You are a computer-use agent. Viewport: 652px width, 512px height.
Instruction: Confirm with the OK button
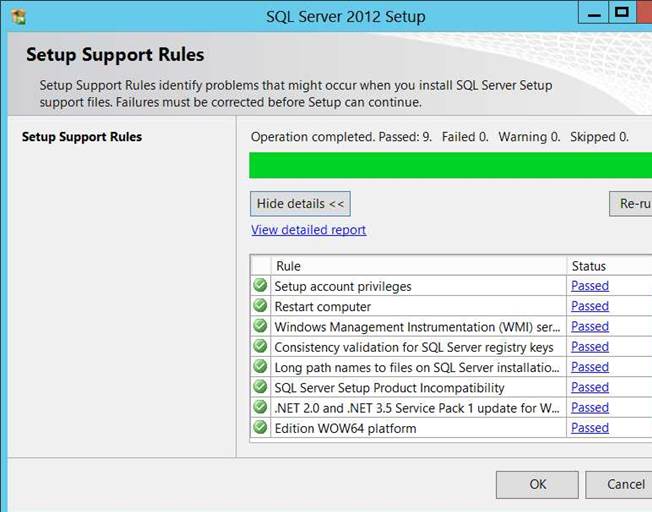(537, 485)
